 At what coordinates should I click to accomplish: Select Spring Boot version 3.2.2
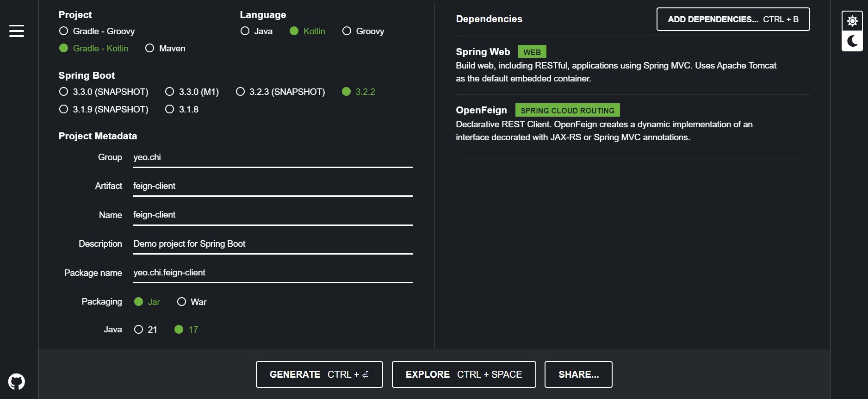(x=359, y=92)
